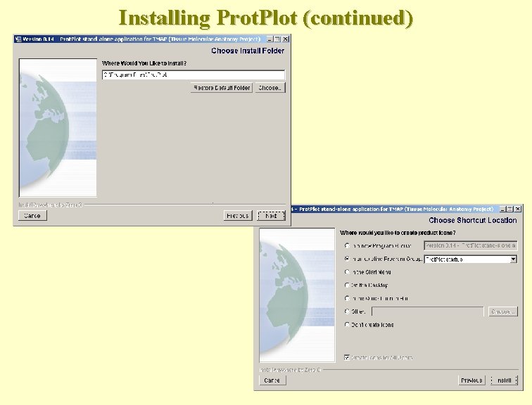This screenshot has height=405, width=532.
Task: Click Previous in the Shortcut Location dialog
Action: [471, 380]
